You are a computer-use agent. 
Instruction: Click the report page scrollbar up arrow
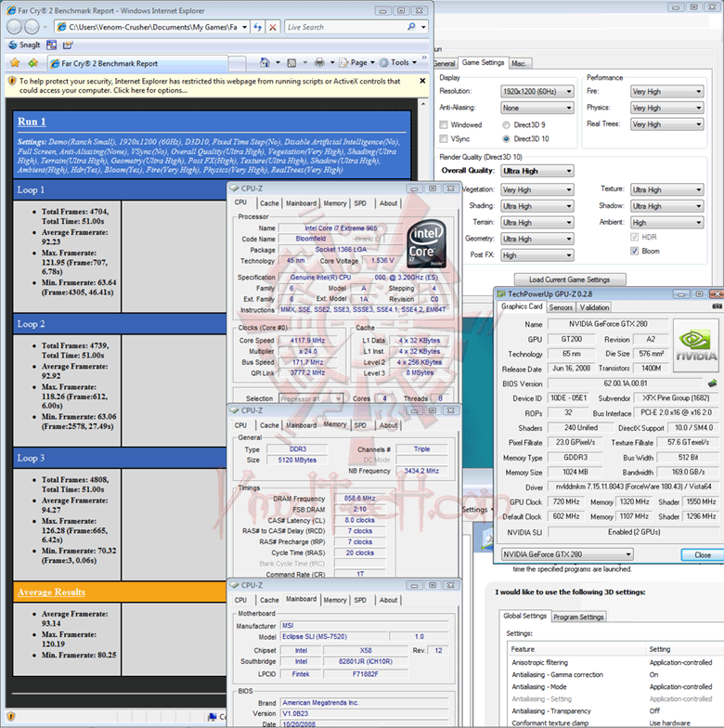(423, 104)
